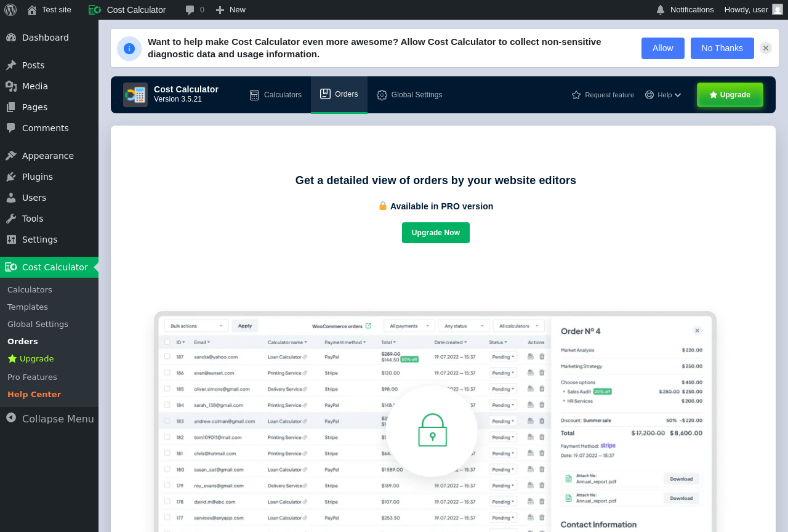Viewport: 788px width, 532px height.
Task: Click the Dashboard gauge icon
Action: [x=11, y=38]
